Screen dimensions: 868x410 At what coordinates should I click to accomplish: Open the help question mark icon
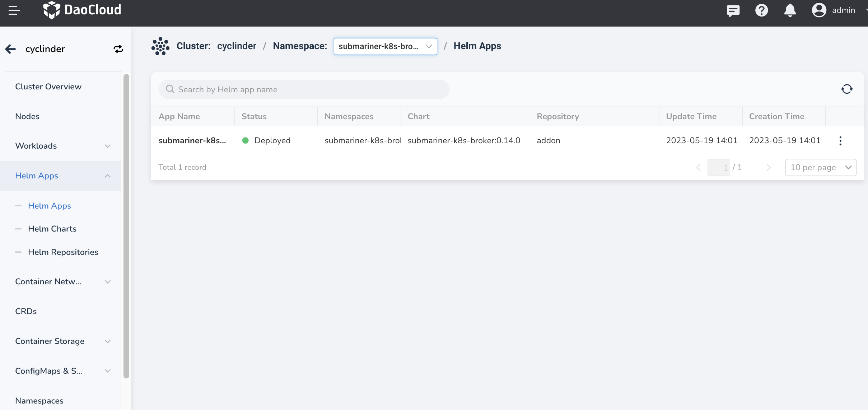click(761, 10)
